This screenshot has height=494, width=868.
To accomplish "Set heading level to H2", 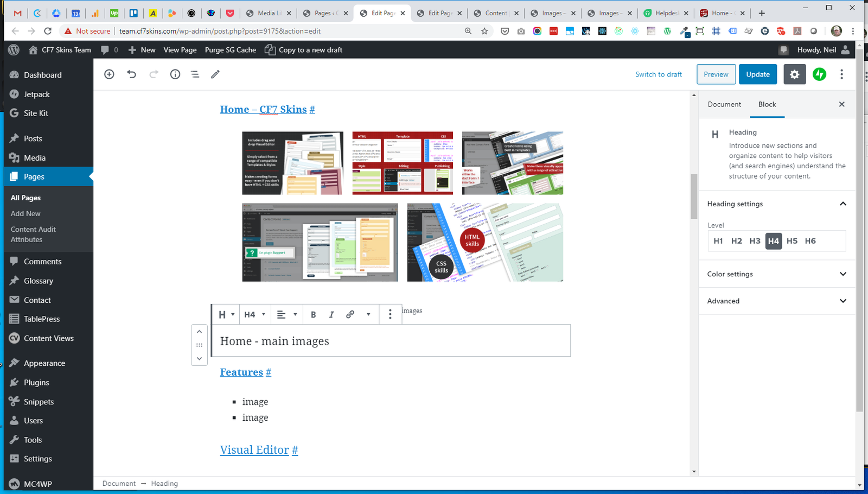I will point(736,241).
